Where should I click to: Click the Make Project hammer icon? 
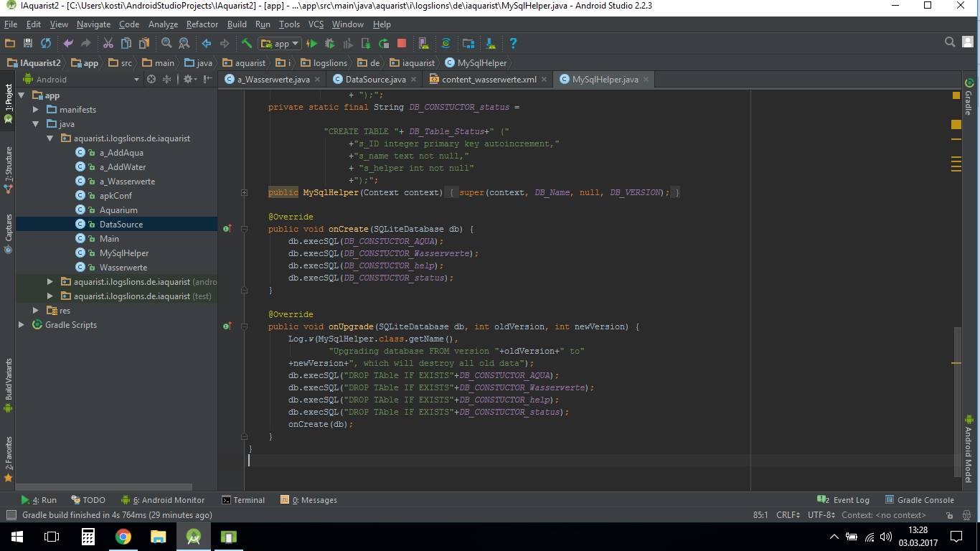click(247, 44)
